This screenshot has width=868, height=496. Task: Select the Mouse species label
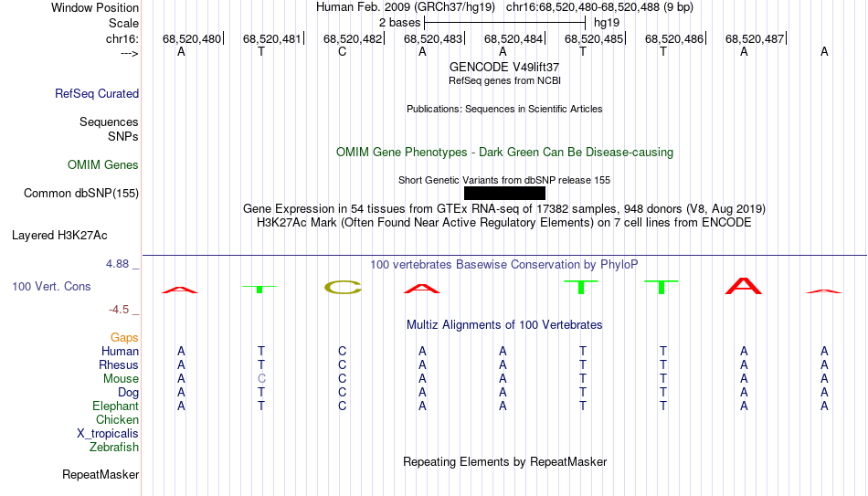[121, 379]
